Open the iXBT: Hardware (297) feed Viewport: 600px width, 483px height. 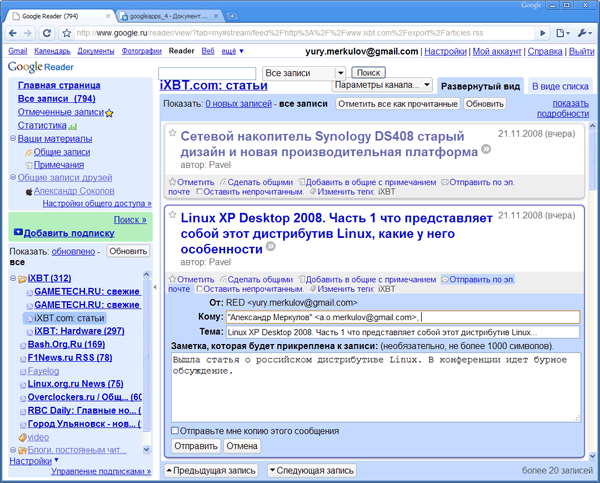click(x=79, y=331)
